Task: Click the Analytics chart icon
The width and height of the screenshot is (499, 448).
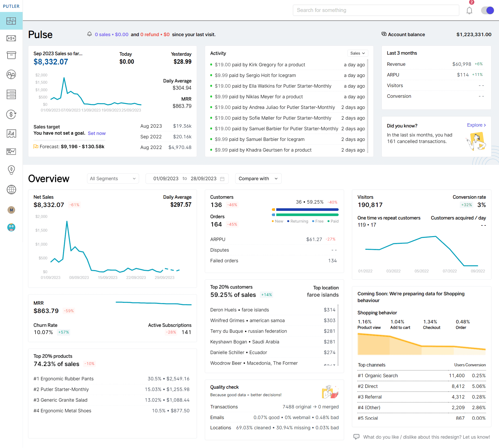Action: click(11, 151)
